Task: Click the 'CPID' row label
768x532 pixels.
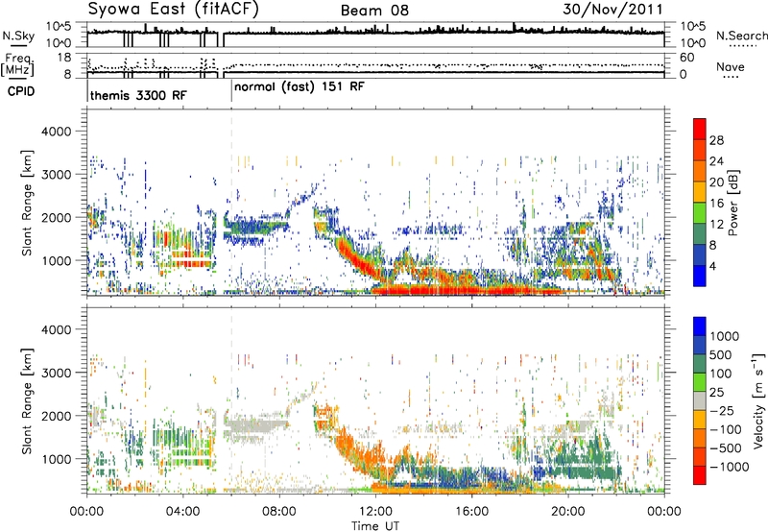Action: [21, 91]
